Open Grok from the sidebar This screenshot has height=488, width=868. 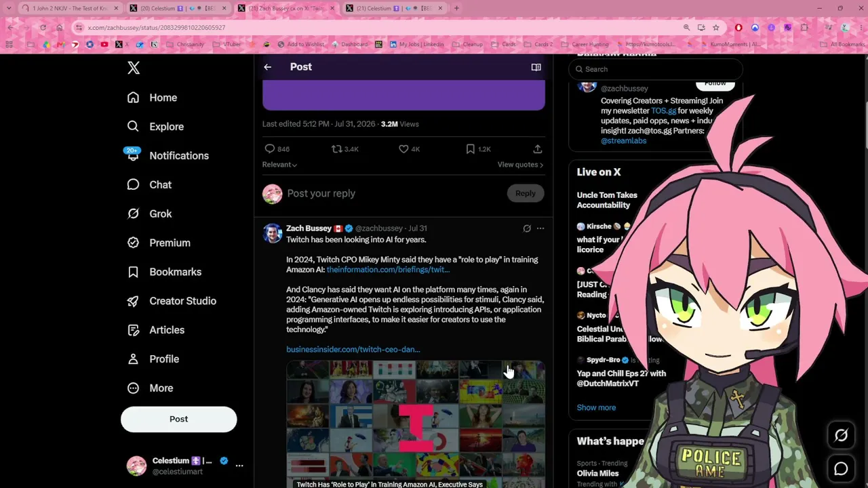click(149, 214)
